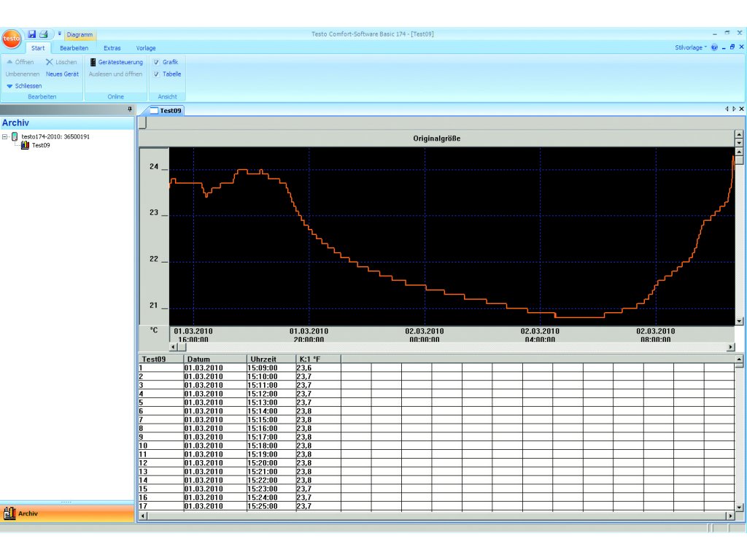
Task: Select row 17 time 15:25:00
Action: (271, 506)
